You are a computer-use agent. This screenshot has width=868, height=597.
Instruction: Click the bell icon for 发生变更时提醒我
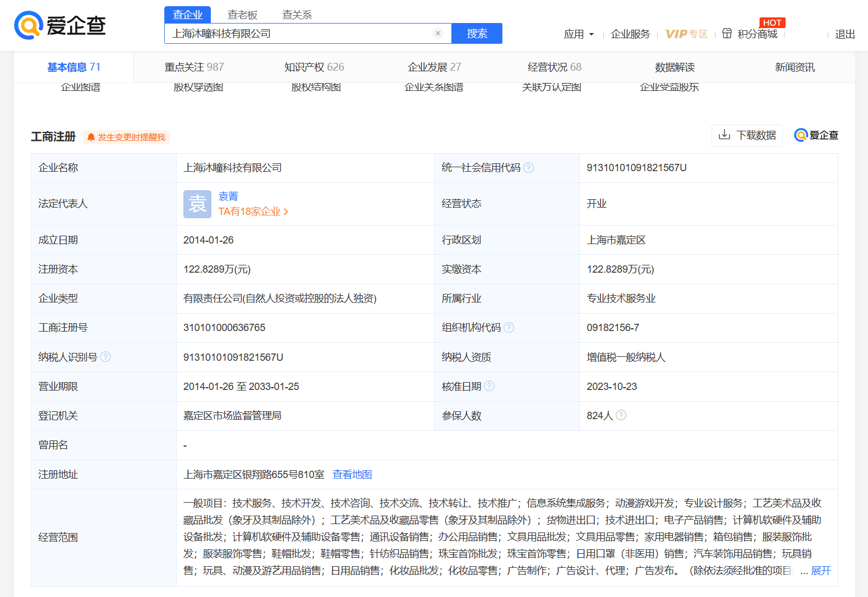(x=91, y=137)
